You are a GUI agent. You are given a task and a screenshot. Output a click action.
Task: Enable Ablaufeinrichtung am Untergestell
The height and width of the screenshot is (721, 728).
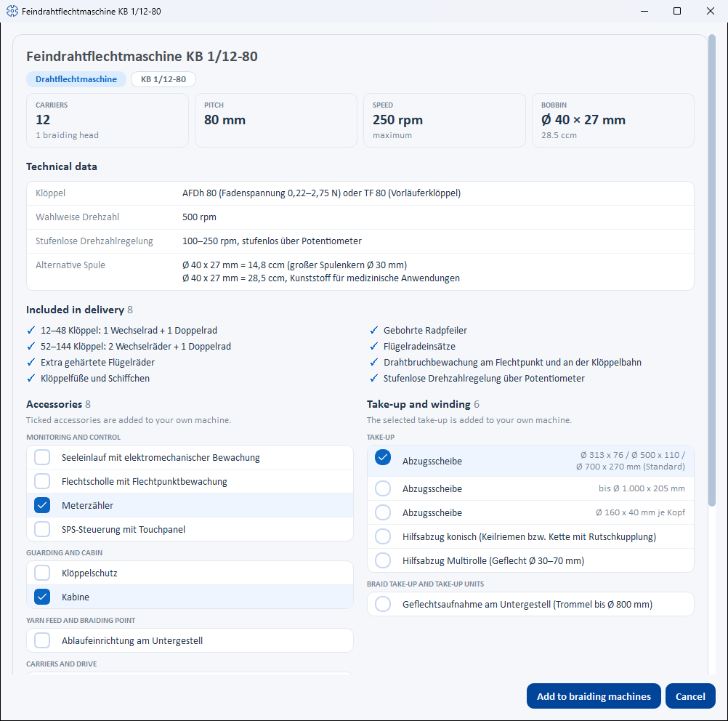pos(42,640)
